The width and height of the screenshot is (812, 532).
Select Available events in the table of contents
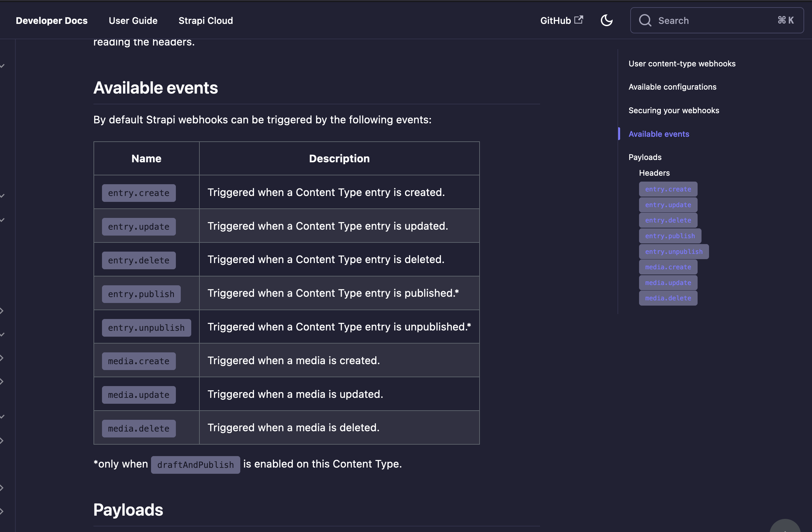point(659,134)
